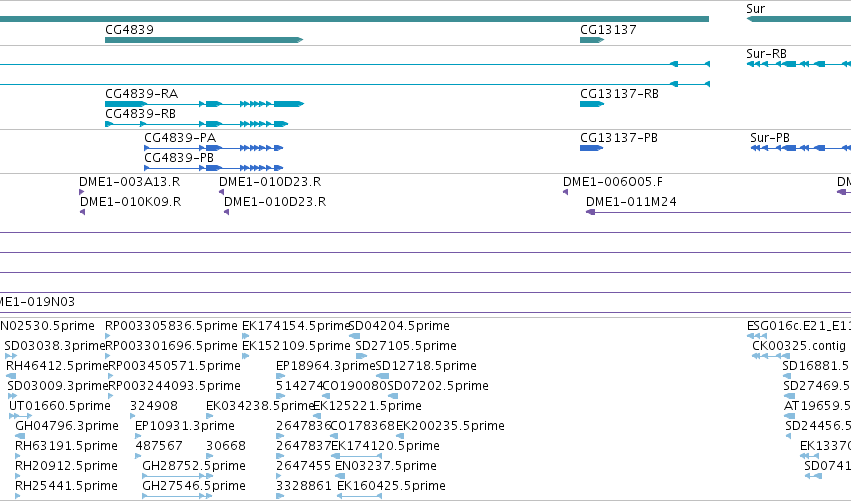Click the CG4839-RB transcript label
The width and height of the screenshot is (851, 501).
[x=141, y=114]
